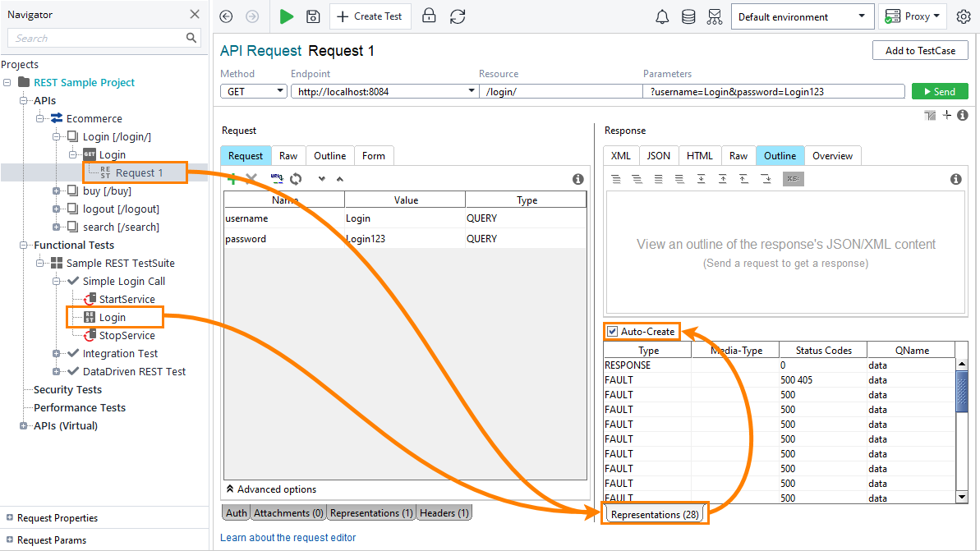Run the request with the green play icon
This screenshot has width=980, height=551.
285,16
